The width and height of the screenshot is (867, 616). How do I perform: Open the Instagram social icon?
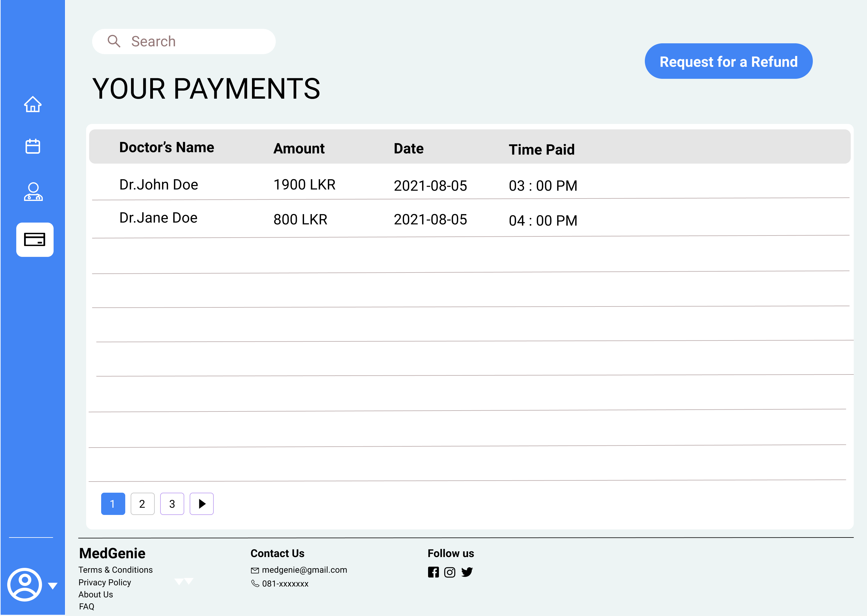pyautogui.click(x=449, y=572)
